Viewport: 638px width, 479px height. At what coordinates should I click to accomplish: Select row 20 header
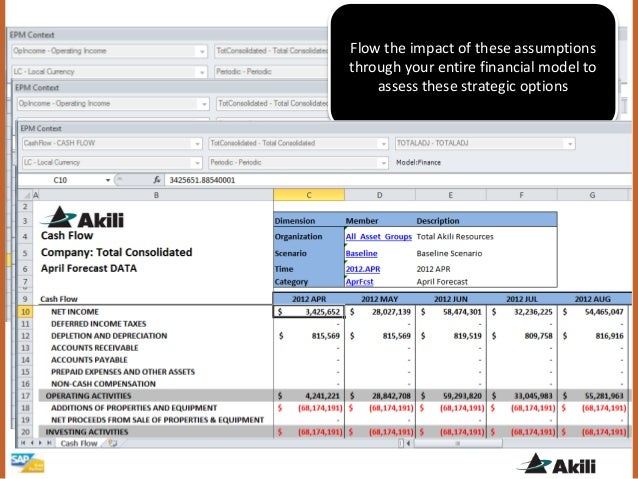pos(25,432)
